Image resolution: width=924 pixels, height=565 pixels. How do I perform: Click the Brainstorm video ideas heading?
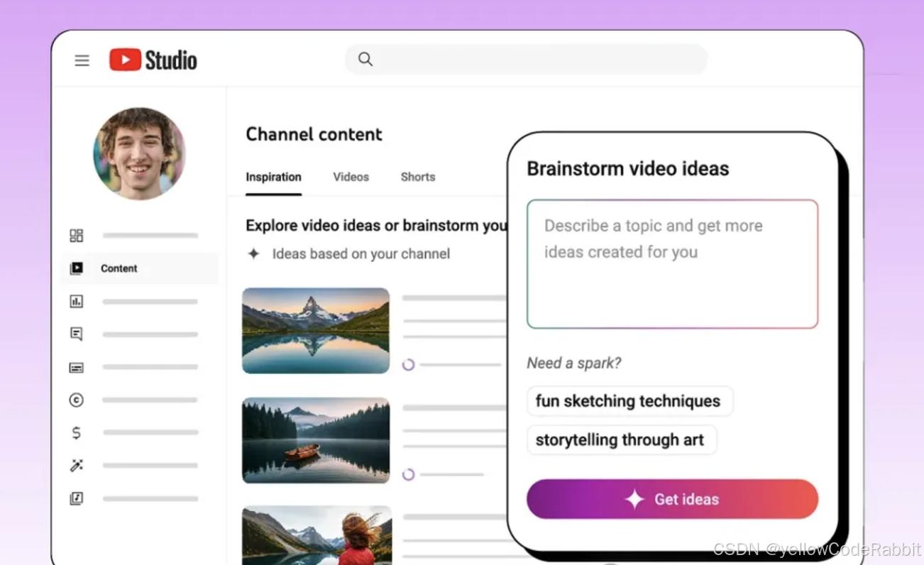[x=628, y=168]
